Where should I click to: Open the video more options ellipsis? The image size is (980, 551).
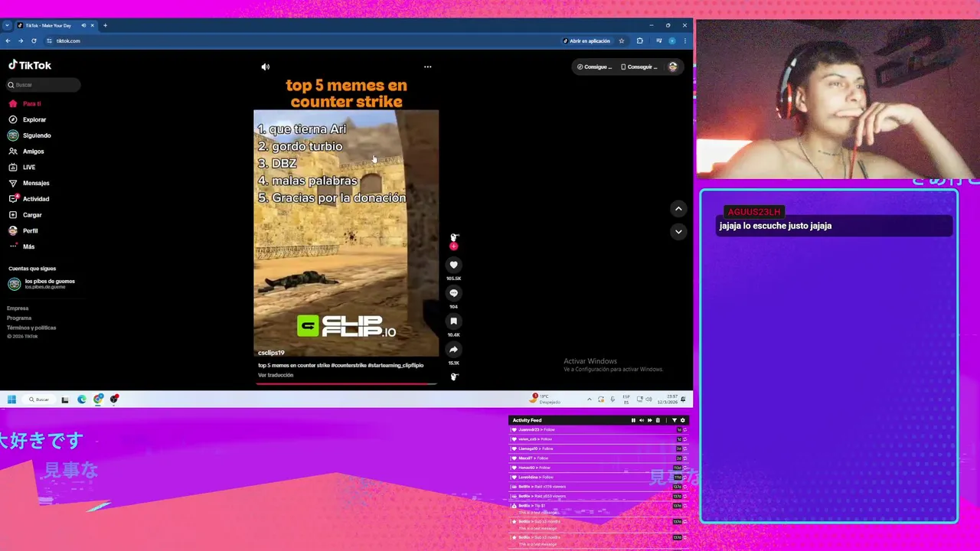tap(427, 67)
